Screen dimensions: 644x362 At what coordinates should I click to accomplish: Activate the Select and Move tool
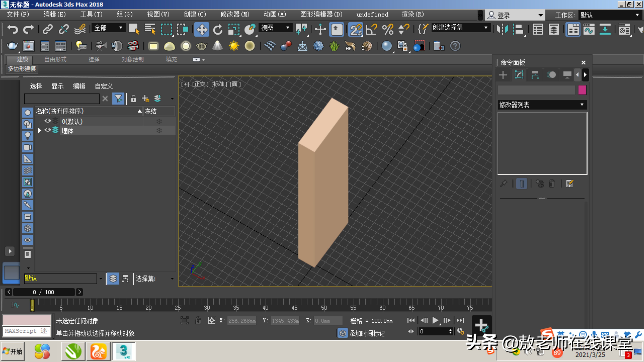click(x=202, y=29)
